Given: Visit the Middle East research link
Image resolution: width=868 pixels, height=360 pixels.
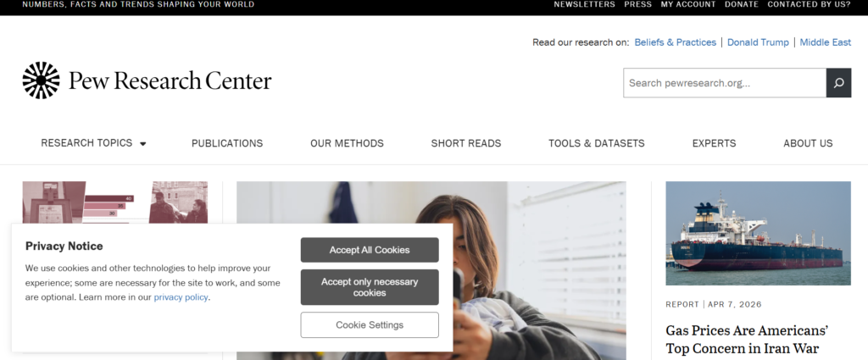Looking at the screenshot, I should tap(826, 42).
